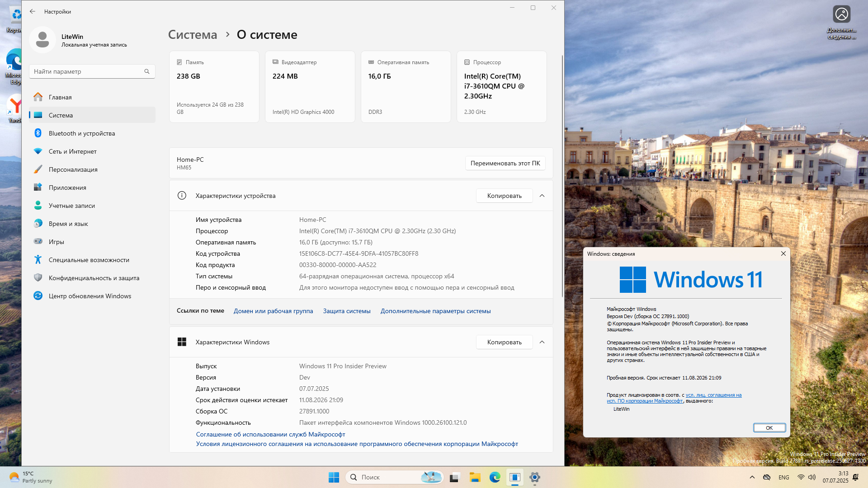Image resolution: width=868 pixels, height=488 pixels.
Task: Click Переименовать этот ПК button
Action: click(x=505, y=163)
